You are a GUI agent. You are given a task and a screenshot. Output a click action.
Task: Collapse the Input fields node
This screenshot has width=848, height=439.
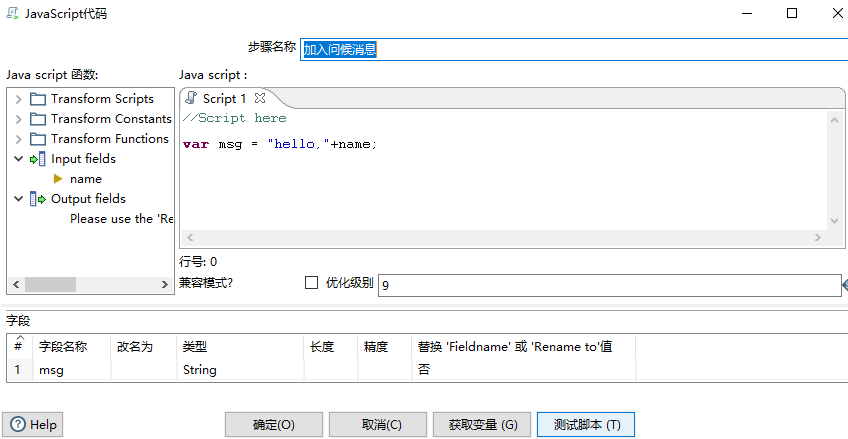(x=19, y=159)
